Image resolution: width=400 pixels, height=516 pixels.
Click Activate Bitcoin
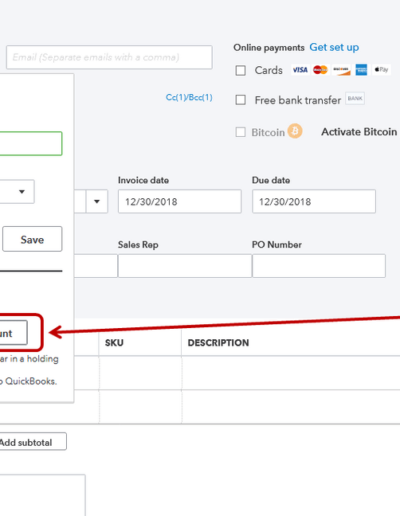359,132
